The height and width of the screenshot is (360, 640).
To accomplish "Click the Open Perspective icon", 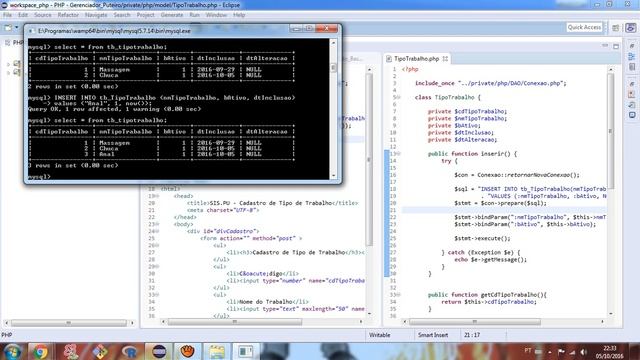I will click(x=616, y=28).
